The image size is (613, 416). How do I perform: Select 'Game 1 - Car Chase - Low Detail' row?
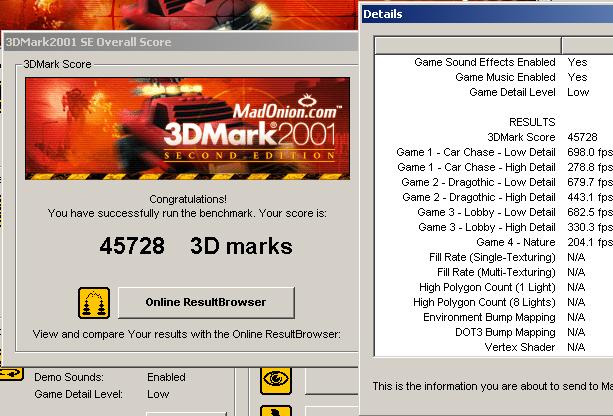click(494, 152)
